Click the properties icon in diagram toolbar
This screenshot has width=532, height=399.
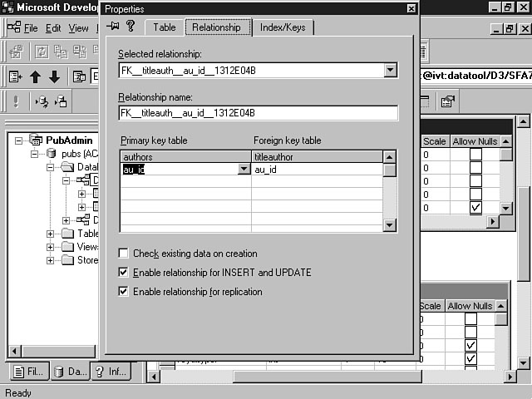pos(447,102)
